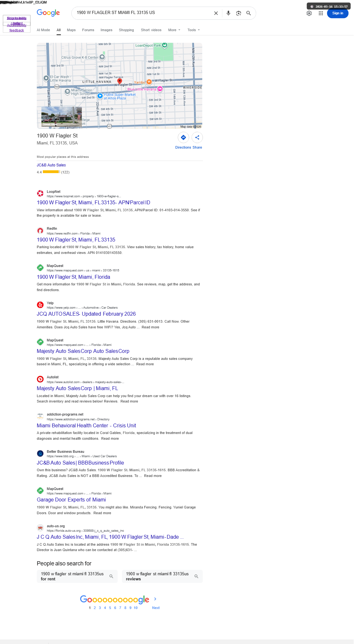Search '1900 w flagler st for rent' suggestion
The image size is (358, 644).
pyautogui.click(x=77, y=576)
